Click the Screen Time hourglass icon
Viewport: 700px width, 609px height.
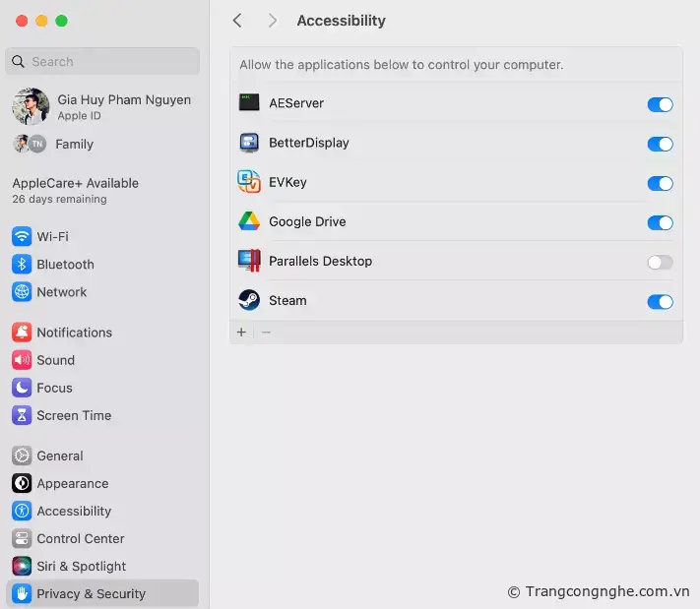pos(22,415)
